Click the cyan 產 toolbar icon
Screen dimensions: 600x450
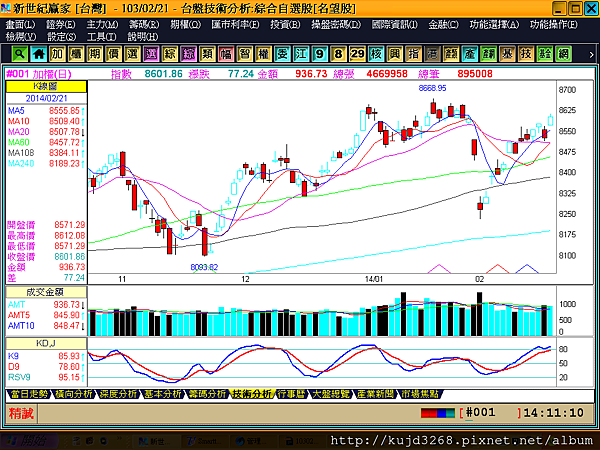pyautogui.click(x=470, y=54)
